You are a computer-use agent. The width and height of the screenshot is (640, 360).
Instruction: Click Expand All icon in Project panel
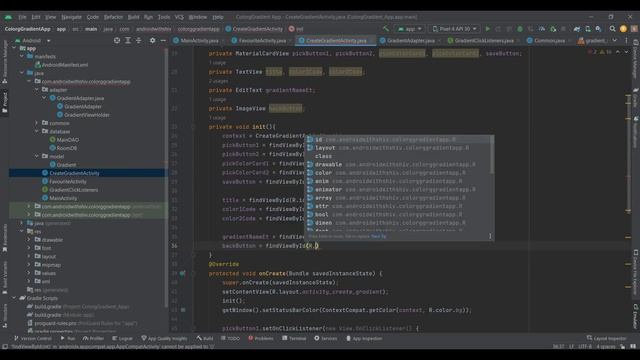pyautogui.click(x=128, y=40)
